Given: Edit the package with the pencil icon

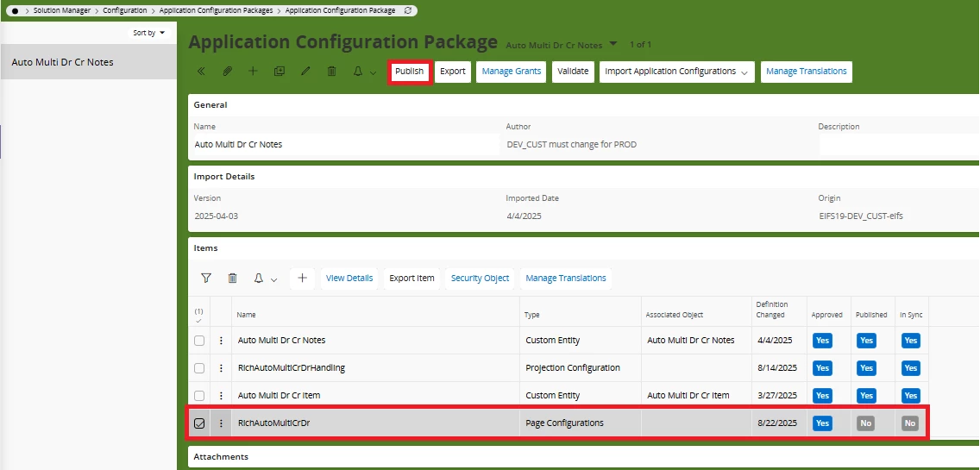Looking at the screenshot, I should click(x=305, y=72).
